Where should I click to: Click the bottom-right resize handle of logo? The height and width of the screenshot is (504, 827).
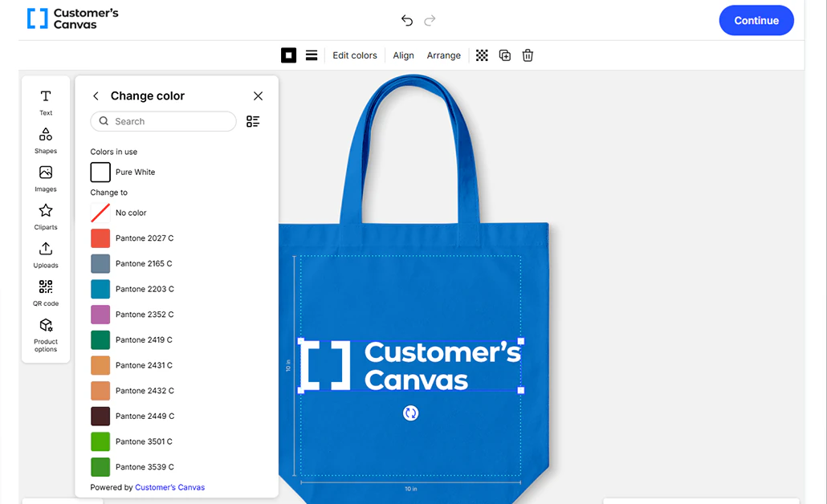521,391
